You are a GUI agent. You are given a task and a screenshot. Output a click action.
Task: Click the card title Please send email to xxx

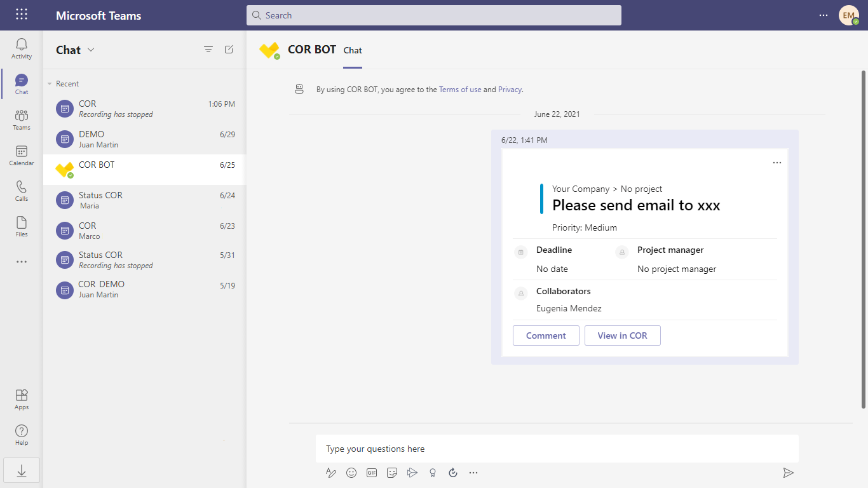click(x=636, y=205)
